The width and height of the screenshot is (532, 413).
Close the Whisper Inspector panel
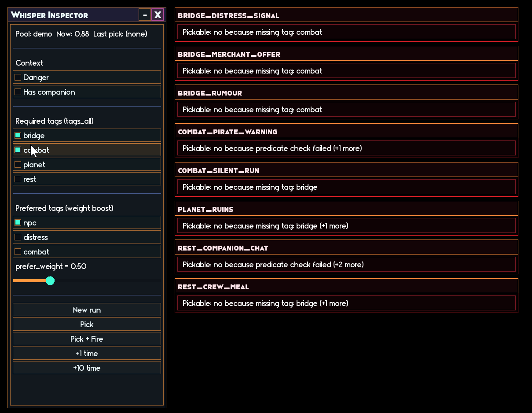[158, 15]
